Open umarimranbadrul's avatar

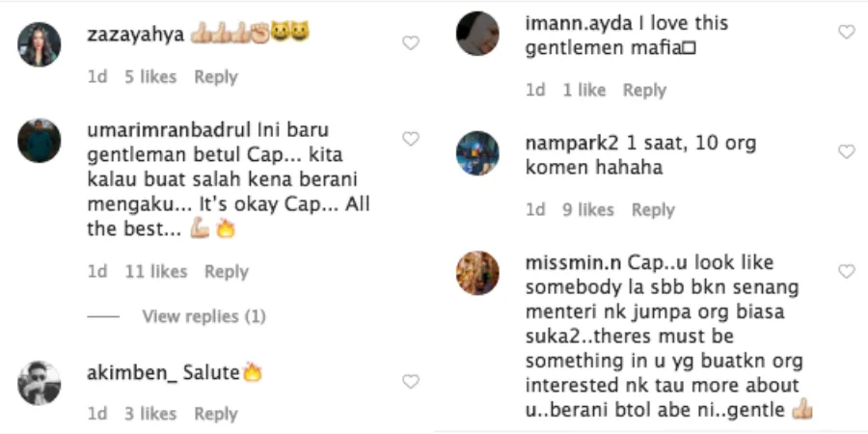click(40, 141)
